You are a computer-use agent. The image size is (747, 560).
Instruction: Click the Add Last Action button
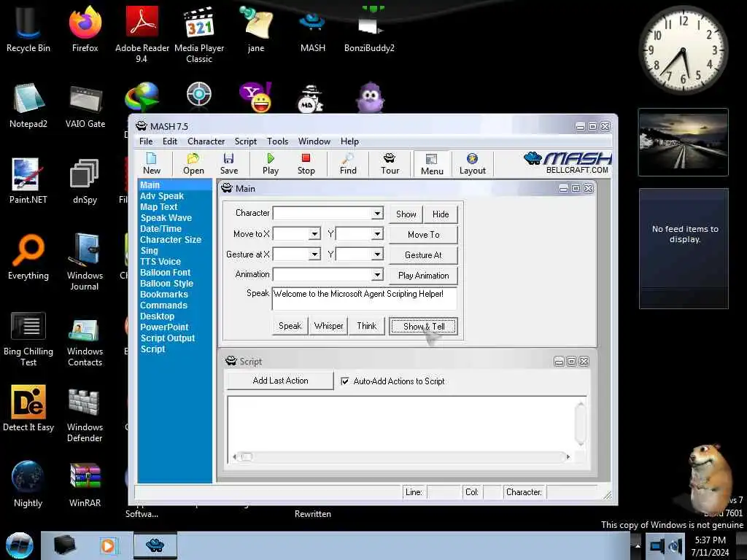click(x=280, y=381)
